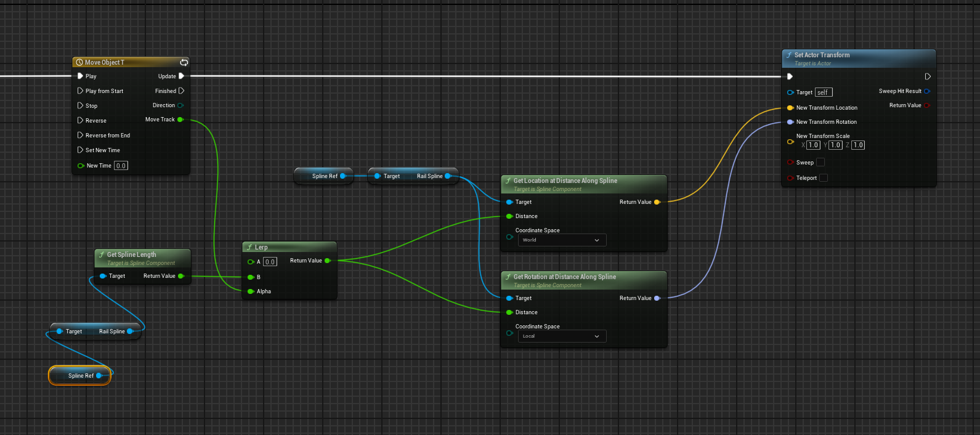Click the New Time value field
The height and width of the screenshot is (435, 980).
tap(121, 166)
